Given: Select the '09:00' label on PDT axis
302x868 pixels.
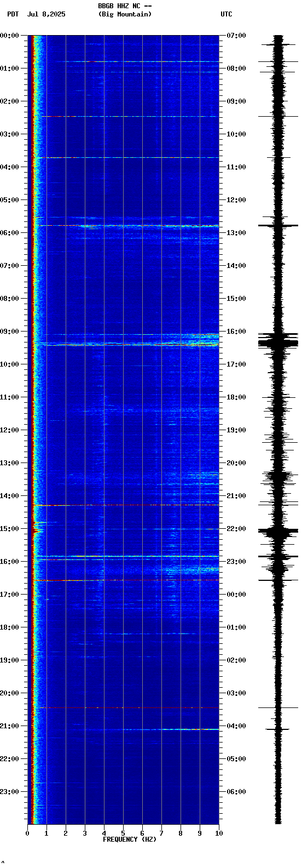Looking at the screenshot, I should pos(9,332).
